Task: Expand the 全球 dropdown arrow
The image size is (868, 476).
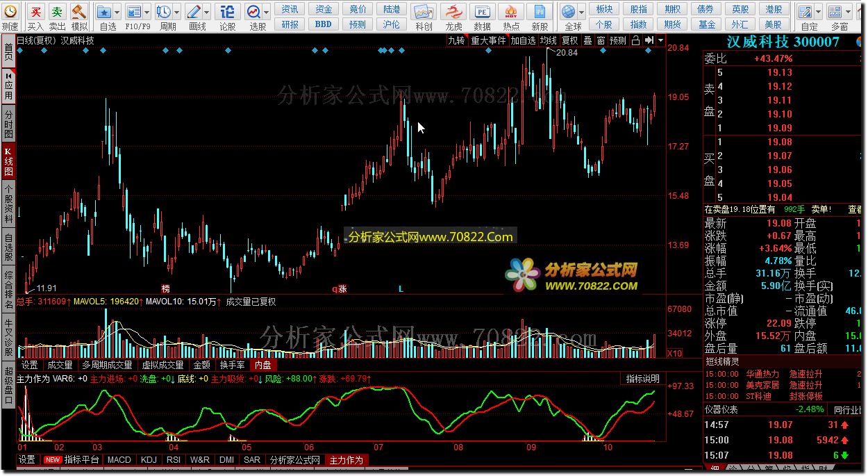Action: point(581,12)
